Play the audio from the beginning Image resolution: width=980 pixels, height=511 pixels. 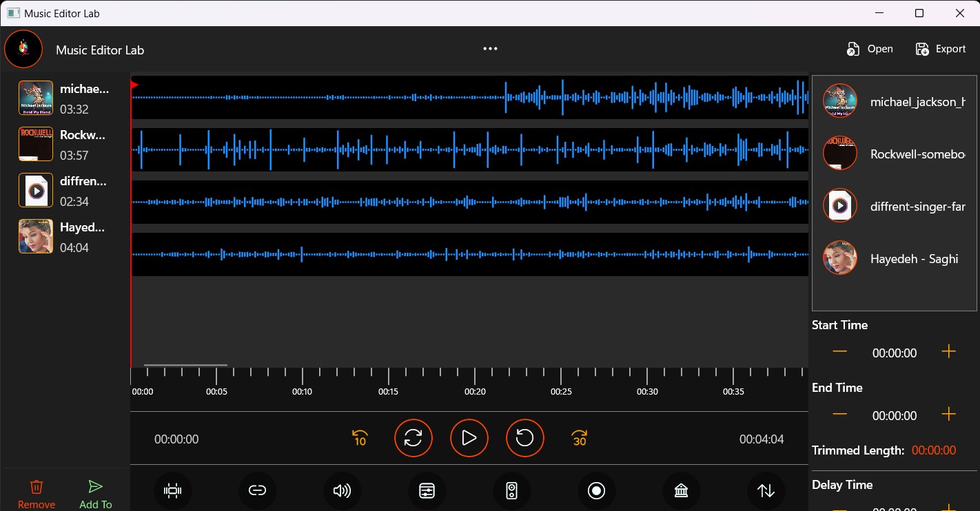click(x=469, y=438)
